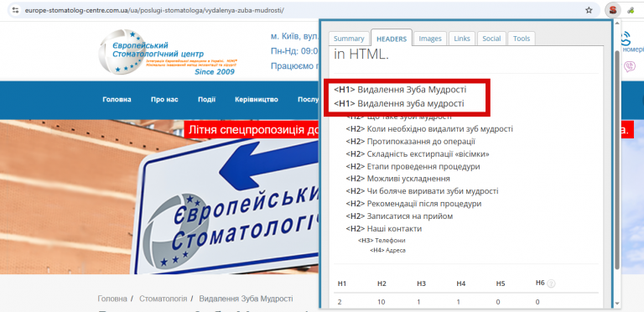The height and width of the screenshot is (312, 644).
Task: Select H2 Коли необхідно видалити зуб мудрості
Action: point(429,129)
